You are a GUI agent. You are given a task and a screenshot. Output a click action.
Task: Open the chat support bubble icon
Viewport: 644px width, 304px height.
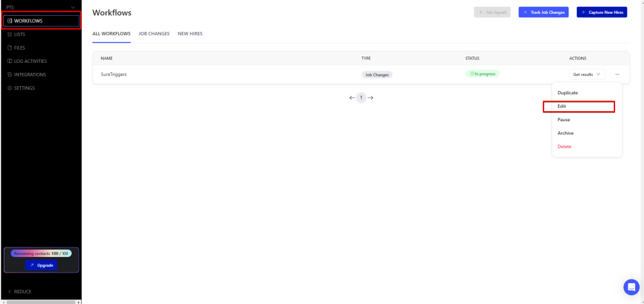(x=631, y=287)
